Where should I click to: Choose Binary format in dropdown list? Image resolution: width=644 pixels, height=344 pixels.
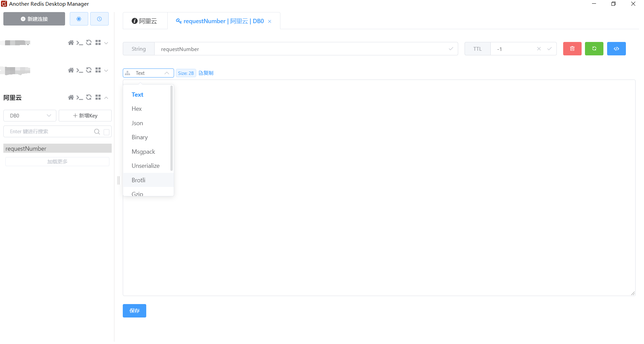click(x=147, y=137)
